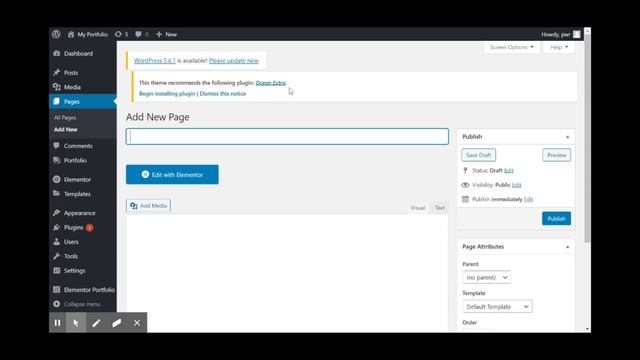Select the eraser annotation tool

117,323
